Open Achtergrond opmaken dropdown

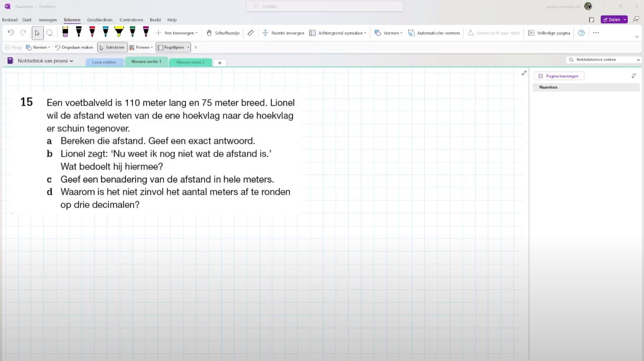pos(338,33)
